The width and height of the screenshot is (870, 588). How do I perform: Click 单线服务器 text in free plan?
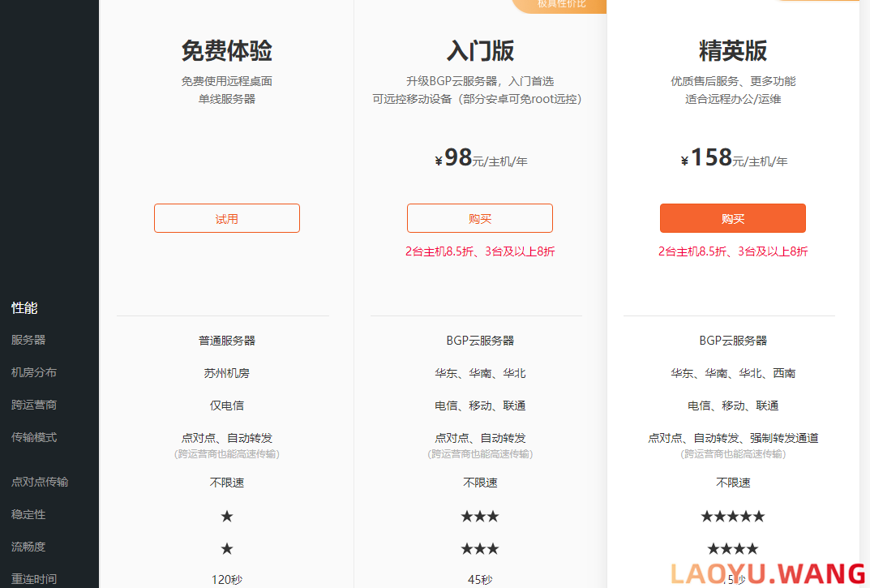pyautogui.click(x=227, y=99)
